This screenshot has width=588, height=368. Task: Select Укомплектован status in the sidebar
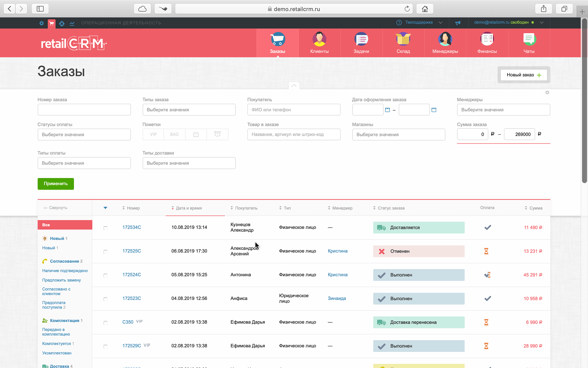tap(57, 353)
